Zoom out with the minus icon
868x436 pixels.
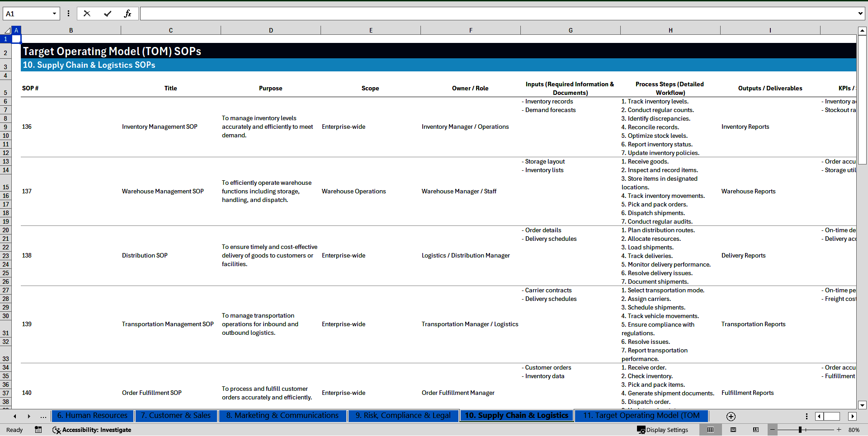(773, 430)
